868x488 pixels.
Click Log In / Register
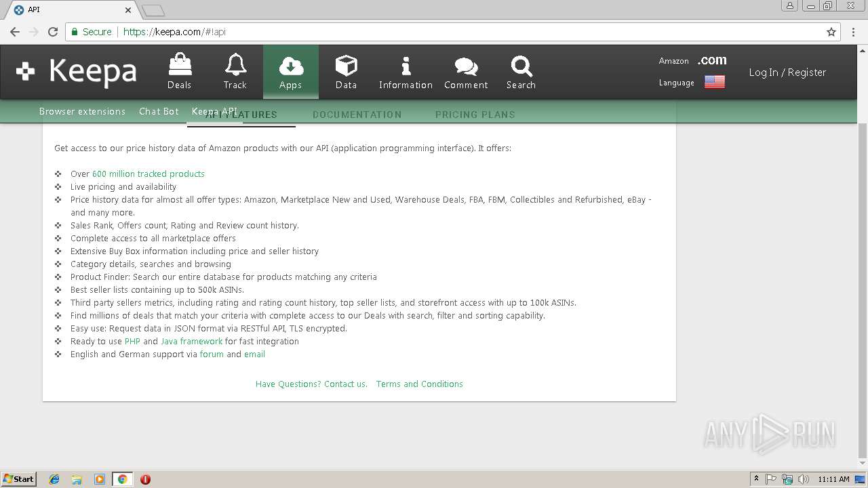[787, 73]
